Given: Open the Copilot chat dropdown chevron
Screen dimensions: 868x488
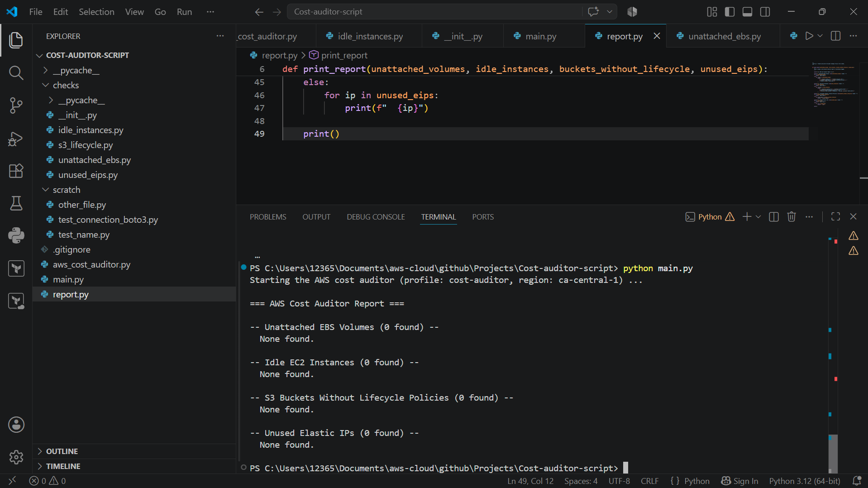Looking at the screenshot, I should click(x=610, y=12).
